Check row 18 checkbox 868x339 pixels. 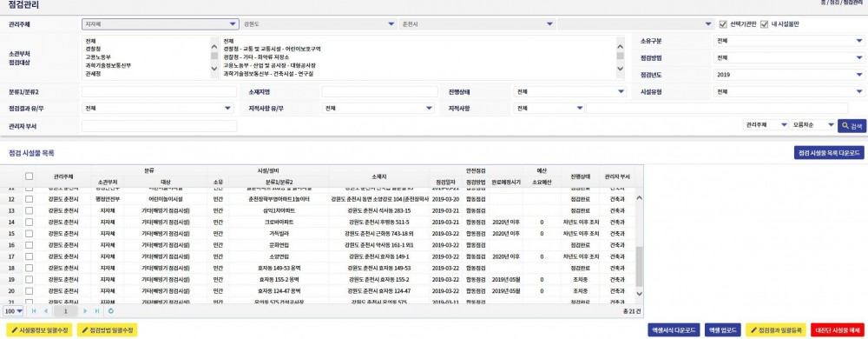click(30, 268)
